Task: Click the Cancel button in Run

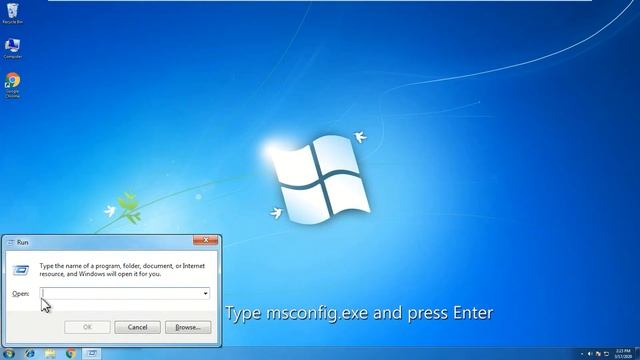Action: coord(137,327)
